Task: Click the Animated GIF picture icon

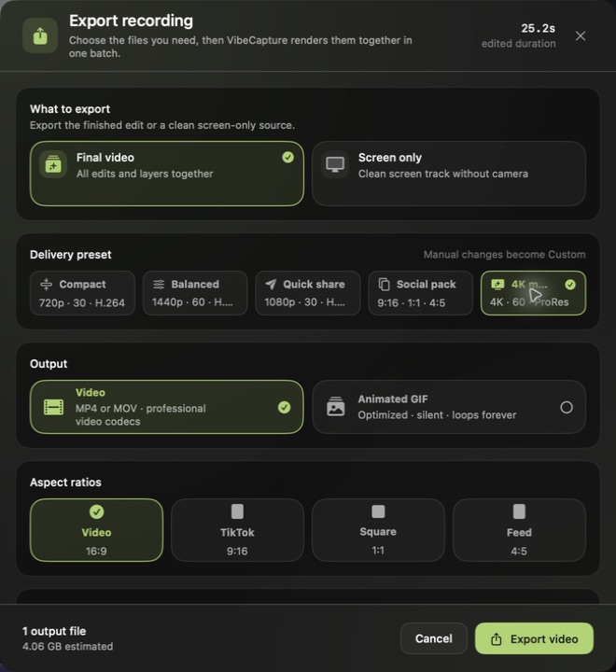Action: tap(336, 406)
